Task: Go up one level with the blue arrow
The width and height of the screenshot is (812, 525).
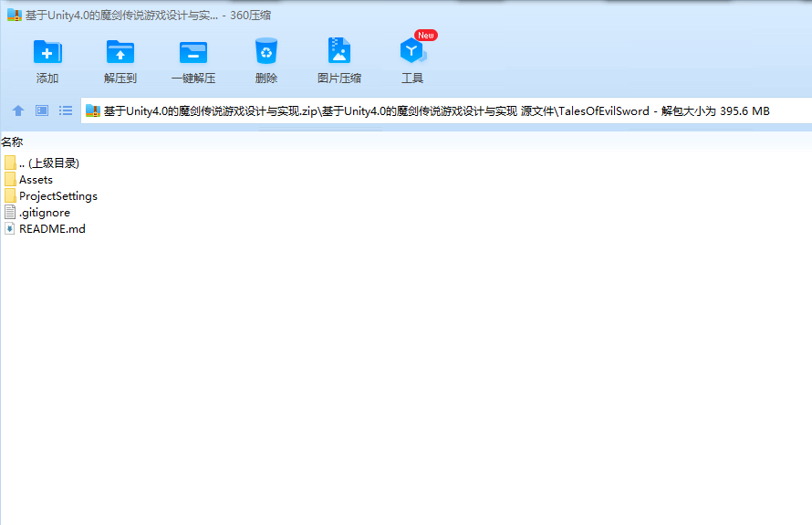Action: click(18, 110)
